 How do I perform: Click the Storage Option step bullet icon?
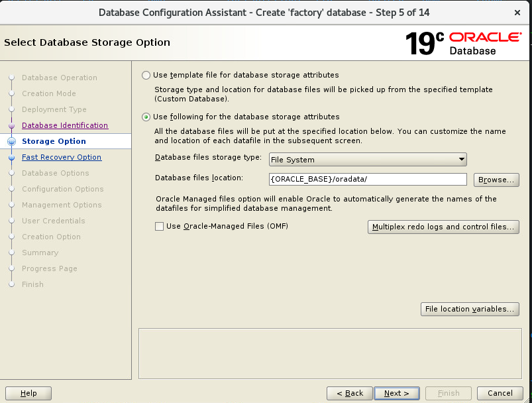pos(11,141)
